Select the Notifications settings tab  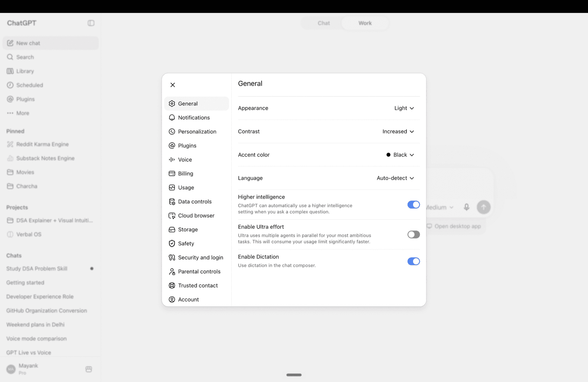pos(197,118)
